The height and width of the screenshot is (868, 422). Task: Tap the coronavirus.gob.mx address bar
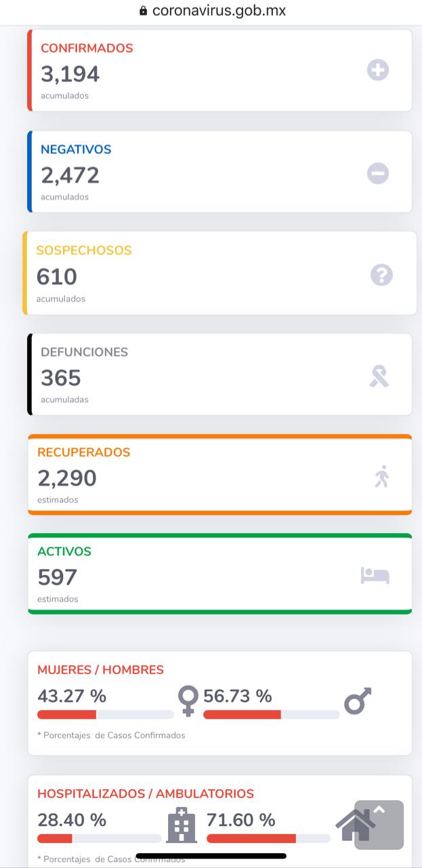219,10
